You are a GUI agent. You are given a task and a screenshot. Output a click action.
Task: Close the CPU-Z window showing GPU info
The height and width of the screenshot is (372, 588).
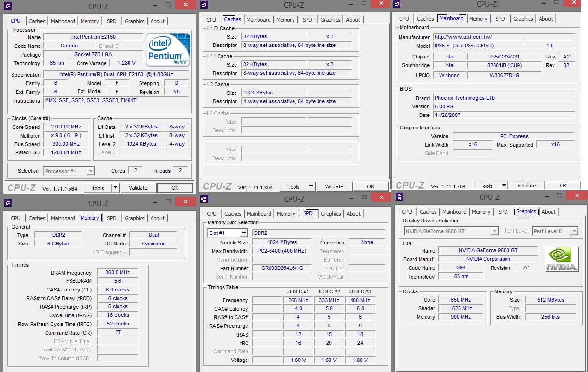(x=577, y=195)
